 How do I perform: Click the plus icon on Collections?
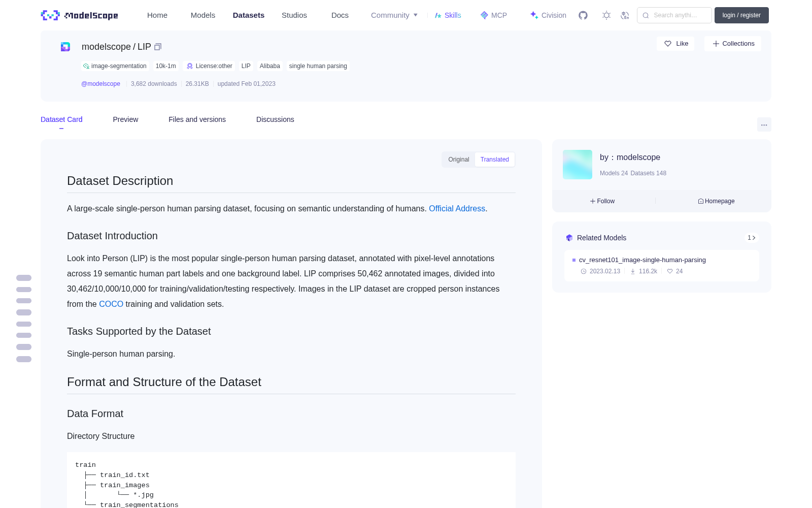(x=716, y=44)
